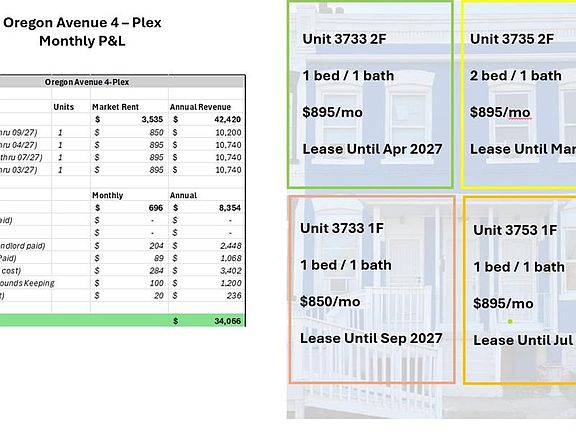This screenshot has width=576, height=432.
Task: Click 'Lease Until Sep 2027' text
Action: (371, 338)
